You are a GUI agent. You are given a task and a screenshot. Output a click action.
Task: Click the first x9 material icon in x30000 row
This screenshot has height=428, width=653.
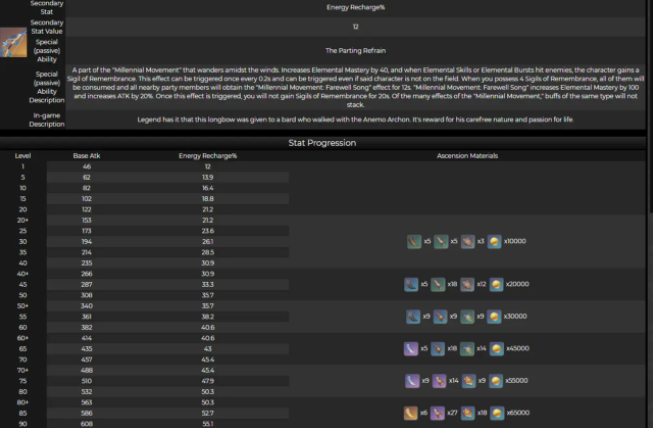(413, 316)
